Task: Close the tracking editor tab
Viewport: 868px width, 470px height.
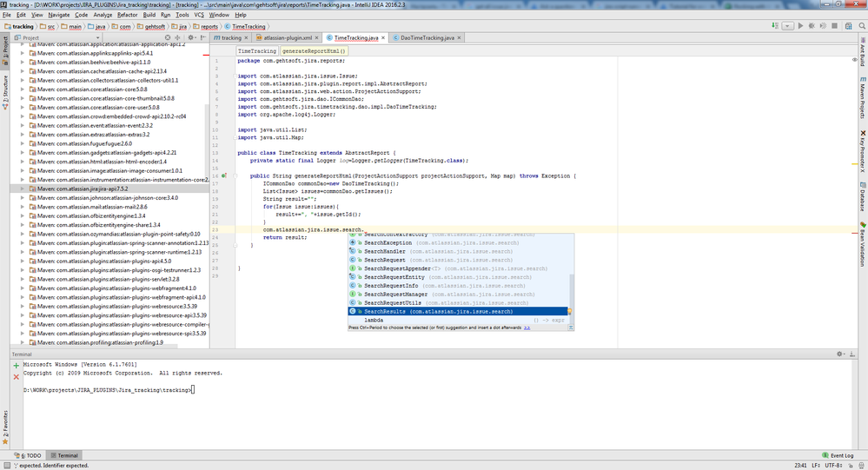Action: (x=247, y=38)
